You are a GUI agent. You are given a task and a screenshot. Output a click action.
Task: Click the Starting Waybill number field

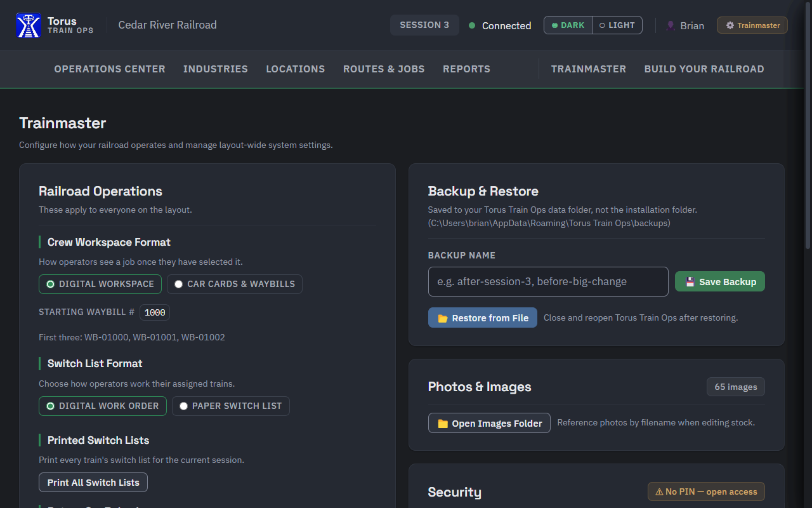155,312
